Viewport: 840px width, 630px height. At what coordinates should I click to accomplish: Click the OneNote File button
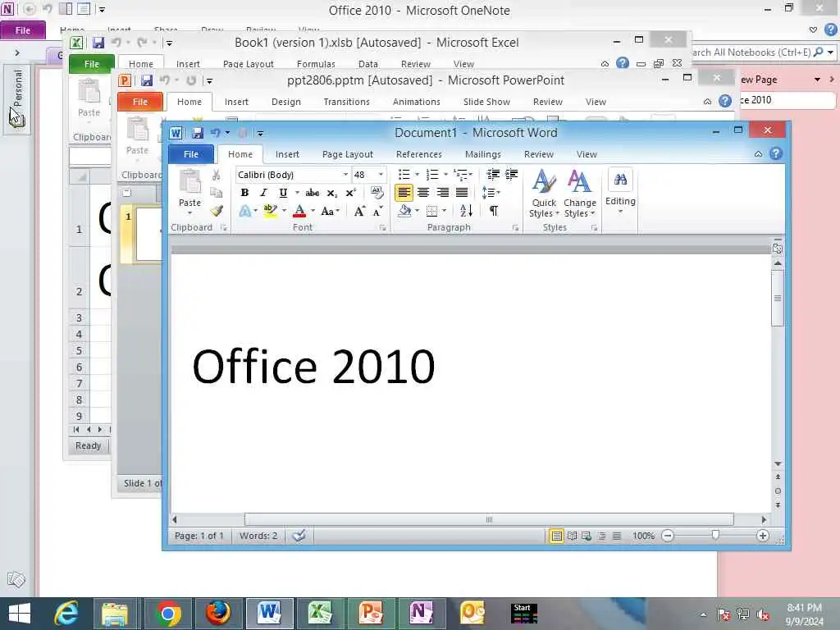(22, 30)
